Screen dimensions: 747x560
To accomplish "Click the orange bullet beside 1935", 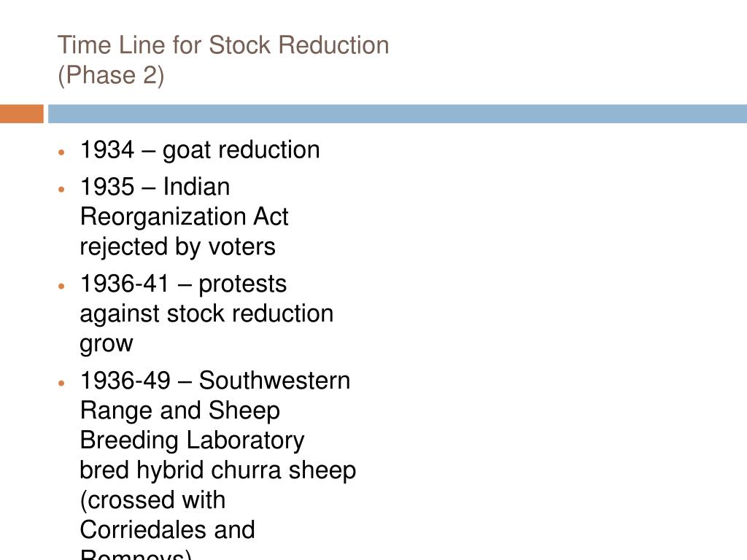I will (x=61, y=189).
